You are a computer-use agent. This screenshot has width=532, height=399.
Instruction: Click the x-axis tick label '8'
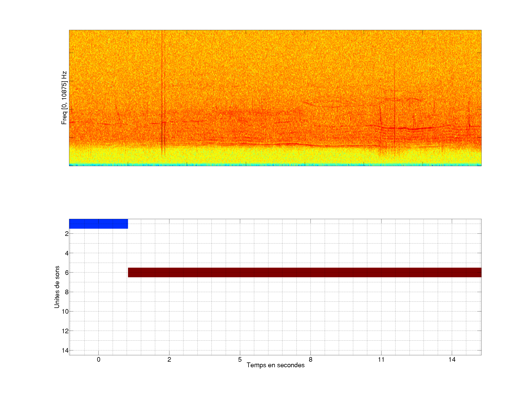click(x=311, y=359)
